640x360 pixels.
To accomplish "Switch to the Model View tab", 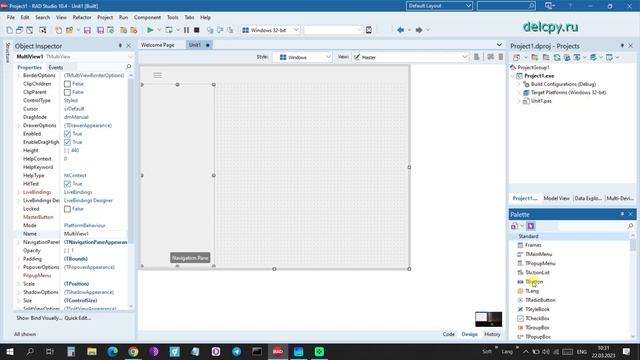I will coord(556,198).
